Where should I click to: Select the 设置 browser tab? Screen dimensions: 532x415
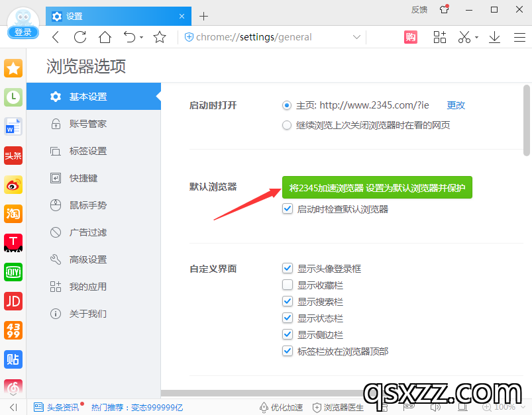tap(119, 16)
